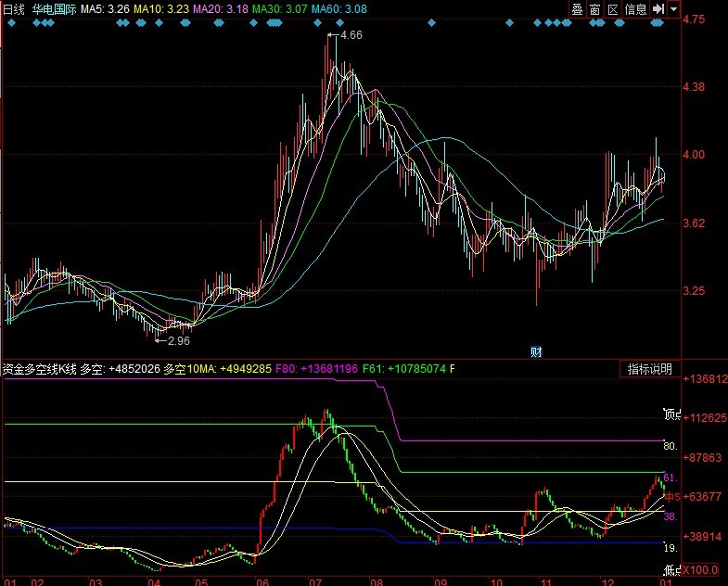Image resolution: width=728 pixels, height=586 pixels.
Task: Click the MA30: 3.07 label
Action: [x=279, y=9]
